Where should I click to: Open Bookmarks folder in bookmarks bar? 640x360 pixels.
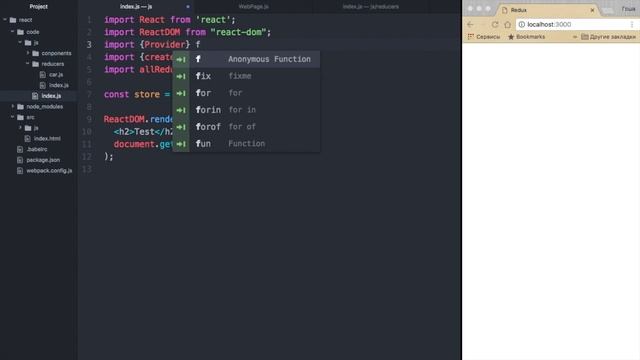[527, 37]
